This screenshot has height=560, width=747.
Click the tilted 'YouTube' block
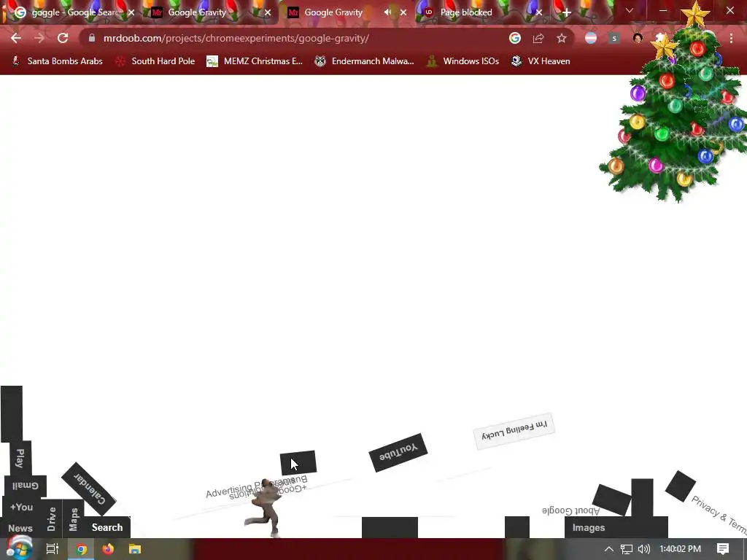[x=398, y=452]
